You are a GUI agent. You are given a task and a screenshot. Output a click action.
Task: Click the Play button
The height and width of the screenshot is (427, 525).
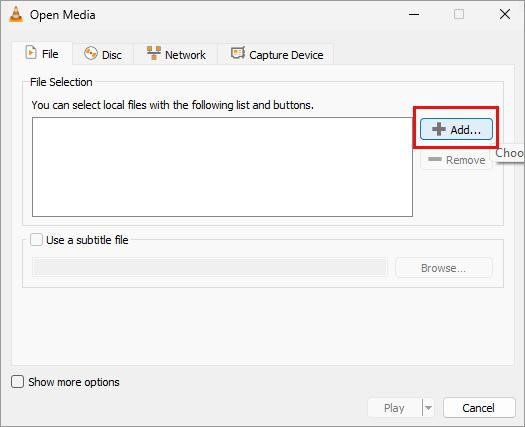click(x=394, y=408)
